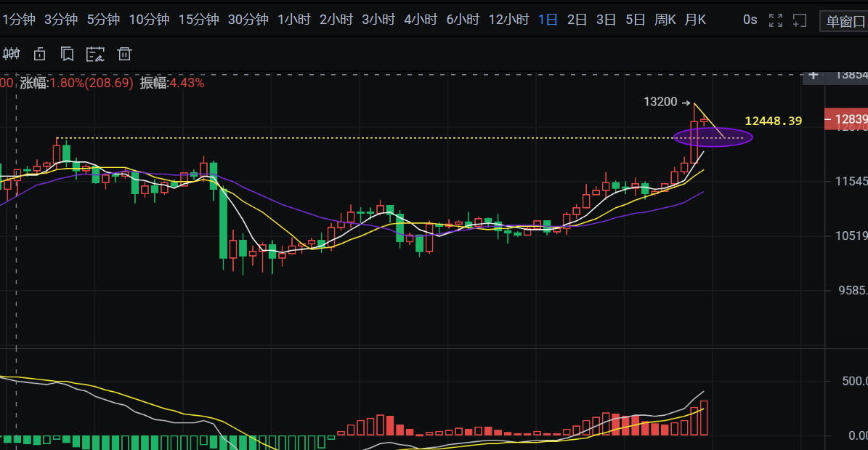Viewport: 868px width, 450px height.
Task: Click the plus button on price axis
Action: (814, 75)
